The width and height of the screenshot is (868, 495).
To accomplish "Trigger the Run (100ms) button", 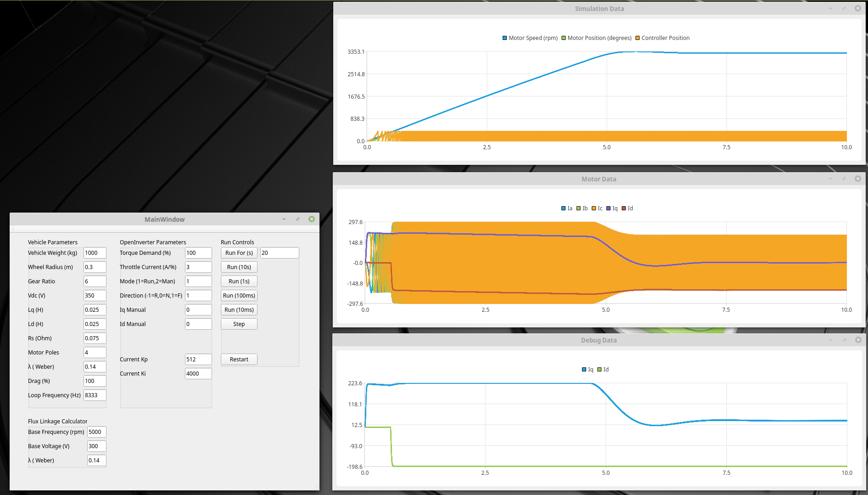I will [239, 296].
